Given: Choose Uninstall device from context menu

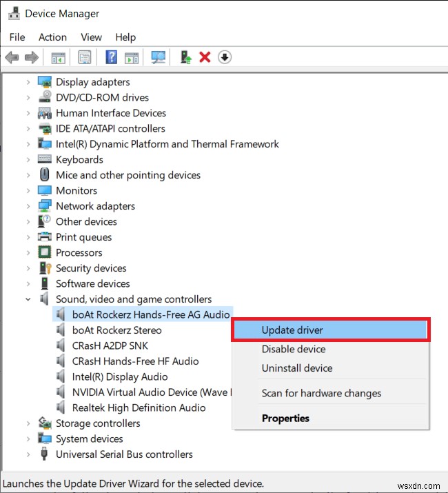Looking at the screenshot, I should 330,368.
